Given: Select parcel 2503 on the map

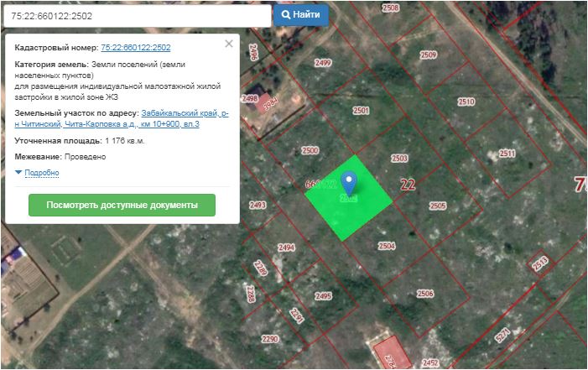Looking at the screenshot, I should point(399,158).
